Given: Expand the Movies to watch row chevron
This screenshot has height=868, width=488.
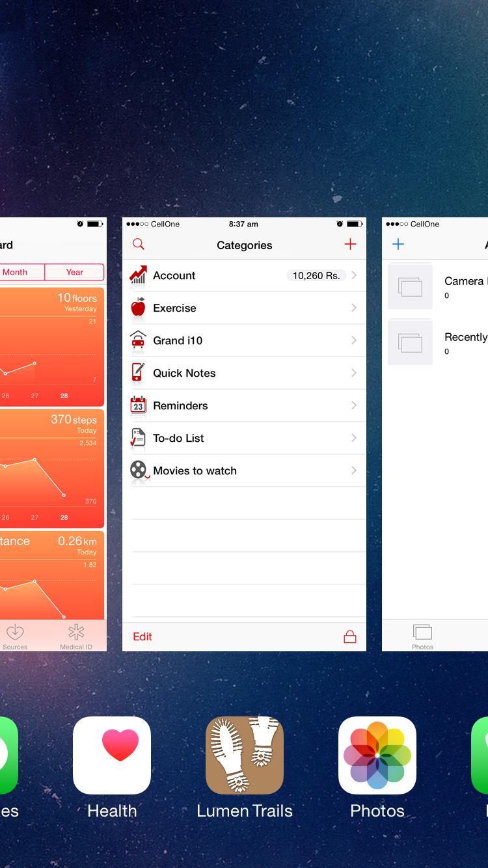Looking at the screenshot, I should (x=354, y=470).
